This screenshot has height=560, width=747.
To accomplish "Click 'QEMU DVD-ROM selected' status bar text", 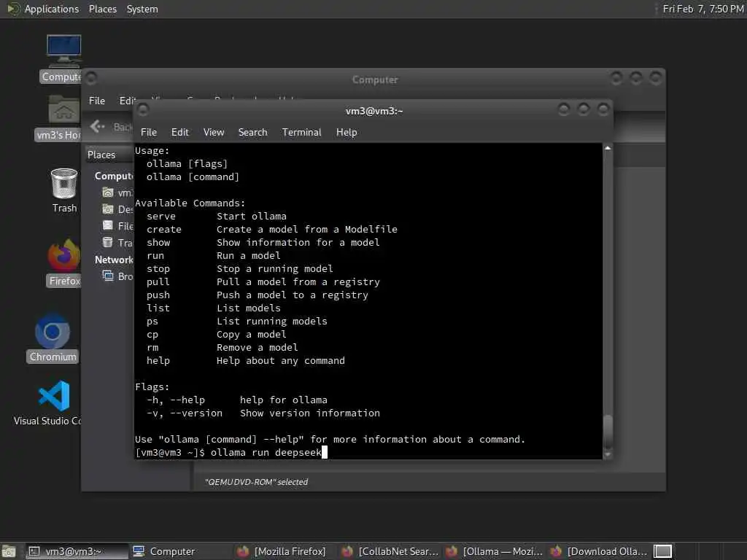I will 256,482.
